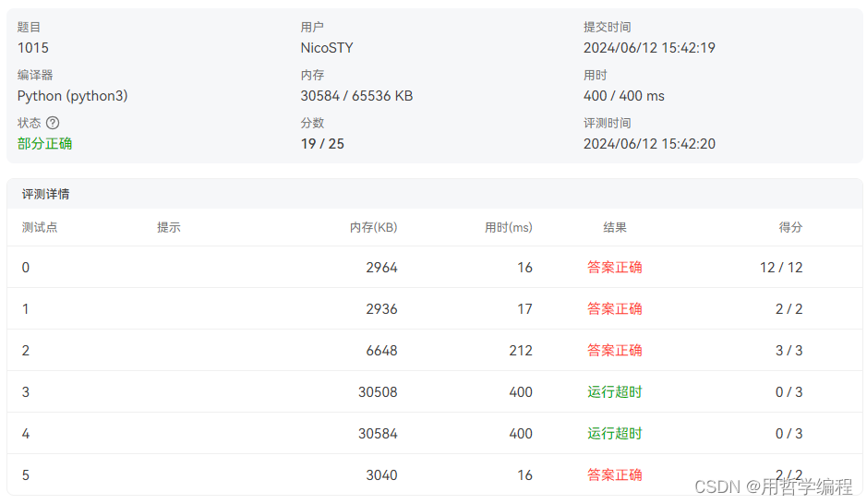This screenshot has height=504, width=867.
Task: Click the 测试点 column header
Action: point(40,227)
